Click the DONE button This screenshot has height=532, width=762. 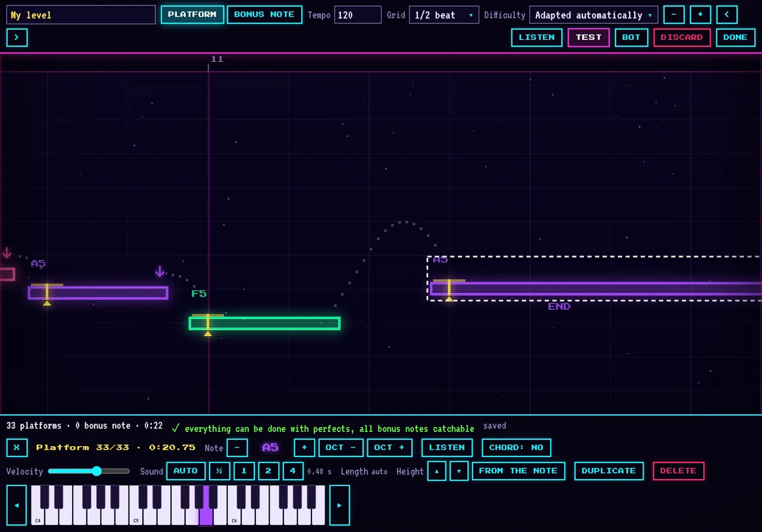tap(735, 37)
